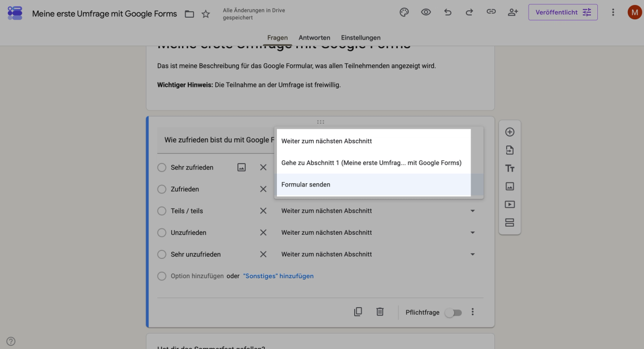Screen dimensions: 644x349
Task: Add a new question from side toolbar
Action: pyautogui.click(x=510, y=132)
